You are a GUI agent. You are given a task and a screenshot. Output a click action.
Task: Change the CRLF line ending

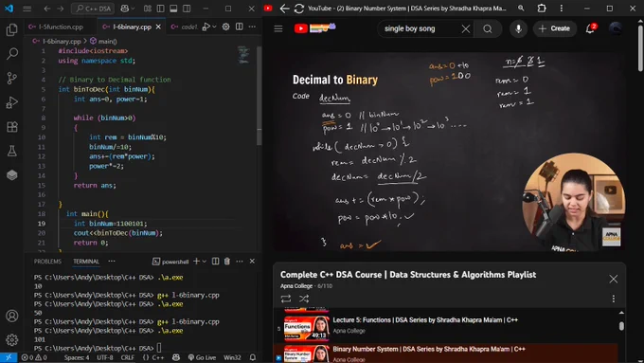click(127, 357)
